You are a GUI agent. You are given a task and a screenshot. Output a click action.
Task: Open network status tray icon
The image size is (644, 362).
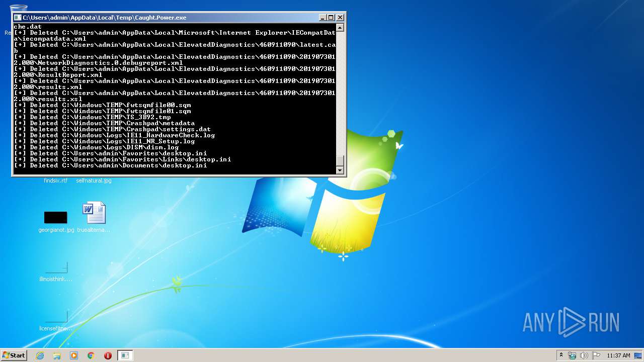click(x=572, y=355)
